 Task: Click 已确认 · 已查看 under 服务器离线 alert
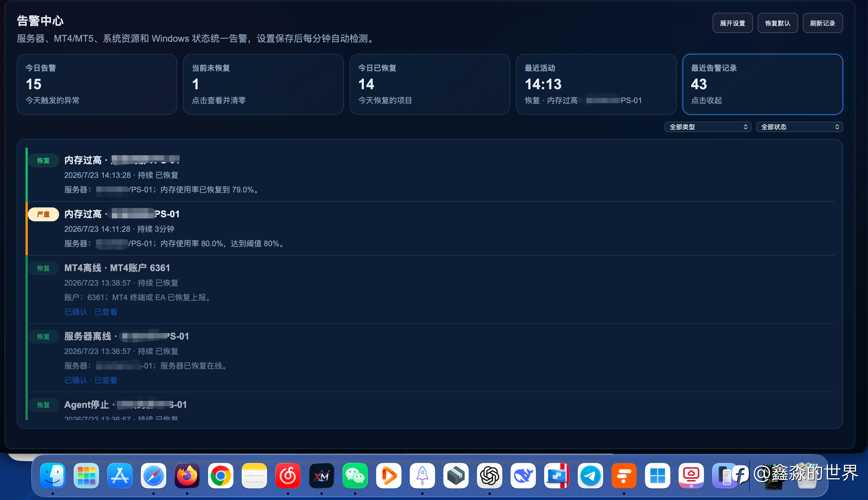click(x=91, y=380)
